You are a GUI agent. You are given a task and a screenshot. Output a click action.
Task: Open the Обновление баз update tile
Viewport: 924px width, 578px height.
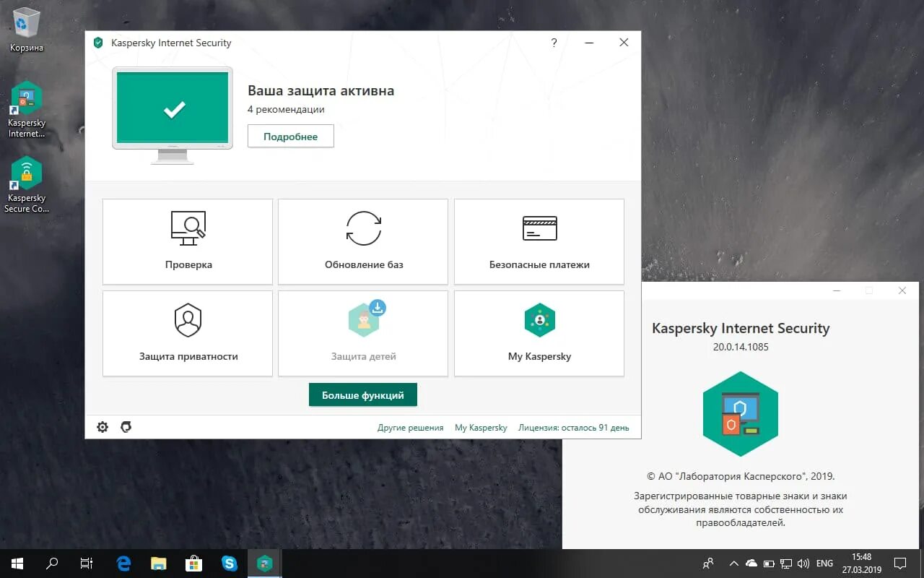[363, 241]
